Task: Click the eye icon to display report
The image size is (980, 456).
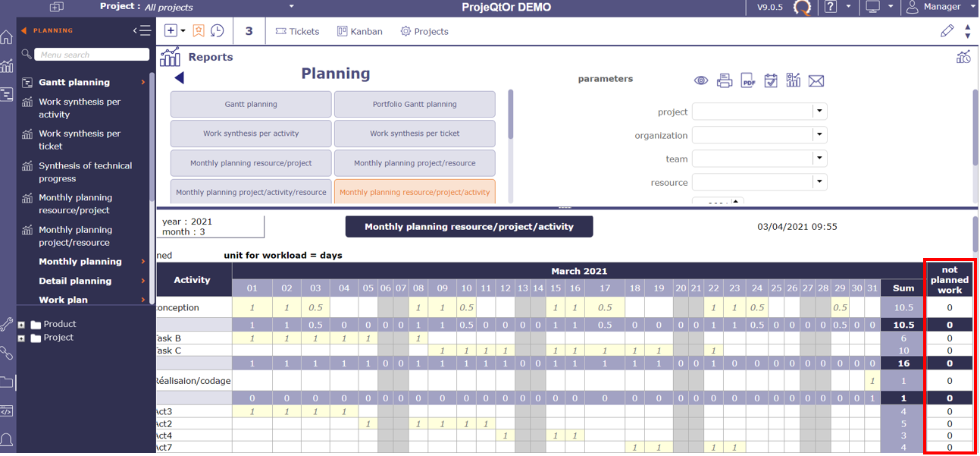Action: point(701,80)
